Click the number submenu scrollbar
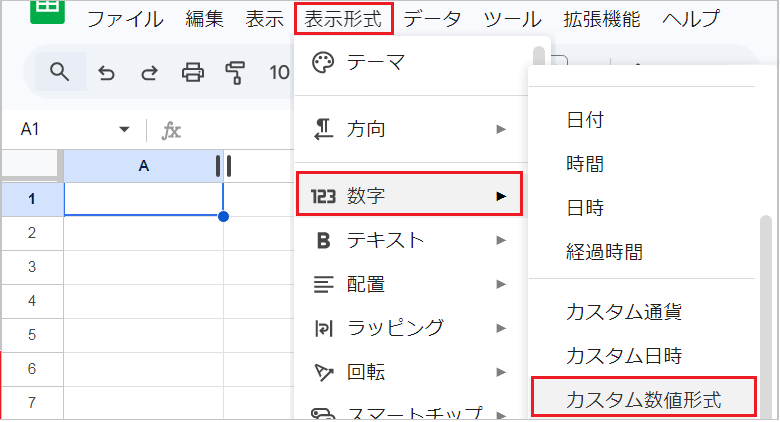 coord(766,317)
